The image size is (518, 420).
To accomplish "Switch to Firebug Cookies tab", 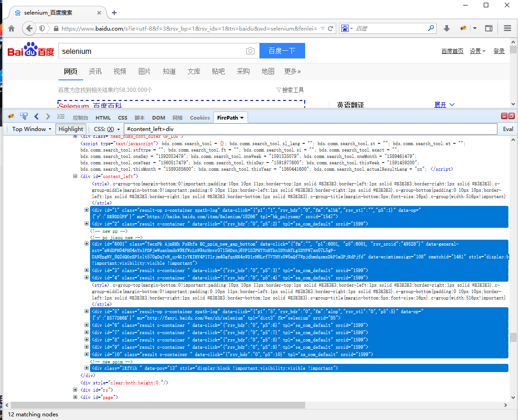I will [200, 117].
